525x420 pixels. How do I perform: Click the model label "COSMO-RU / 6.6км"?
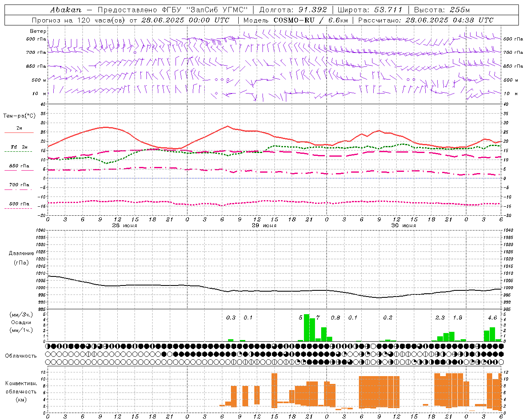click(x=310, y=20)
